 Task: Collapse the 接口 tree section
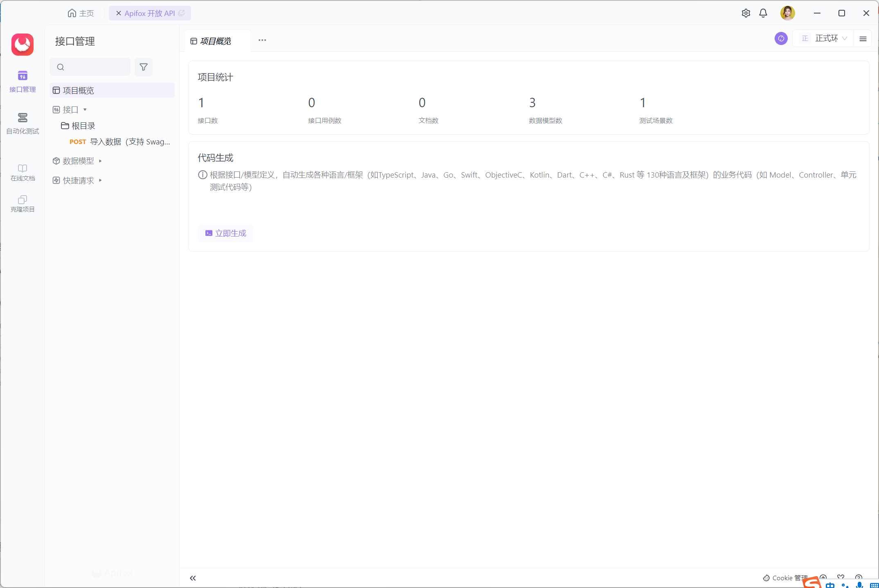(x=85, y=110)
